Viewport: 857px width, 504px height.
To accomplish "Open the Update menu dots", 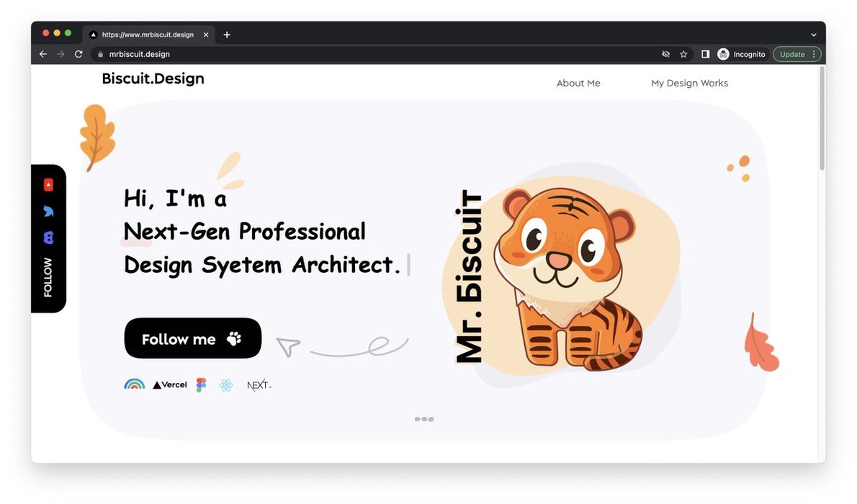I will 814,54.
